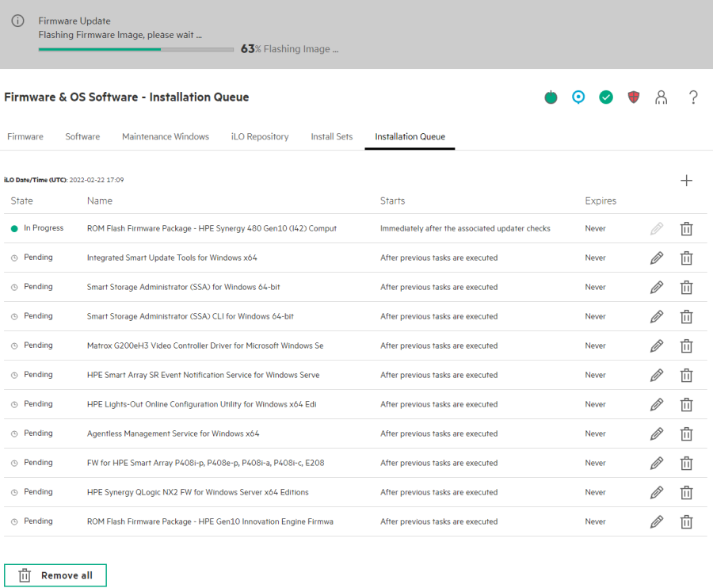Delete the in-progress ROM Flash task

point(686,229)
